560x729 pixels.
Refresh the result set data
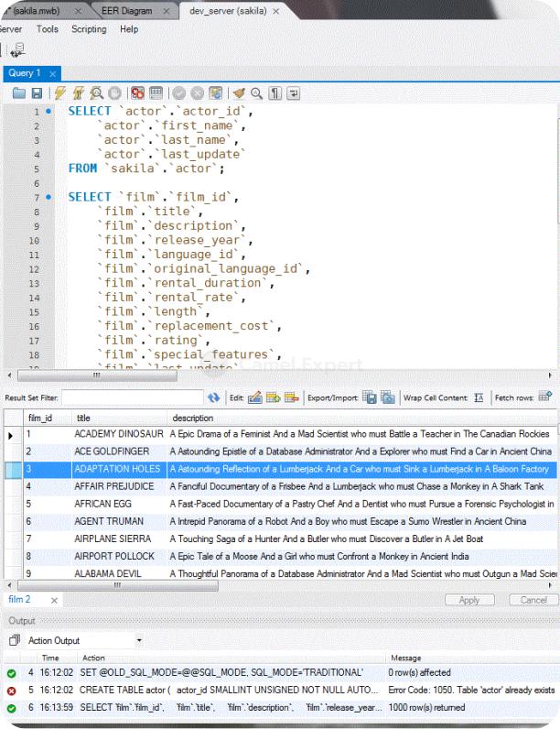[x=214, y=398]
